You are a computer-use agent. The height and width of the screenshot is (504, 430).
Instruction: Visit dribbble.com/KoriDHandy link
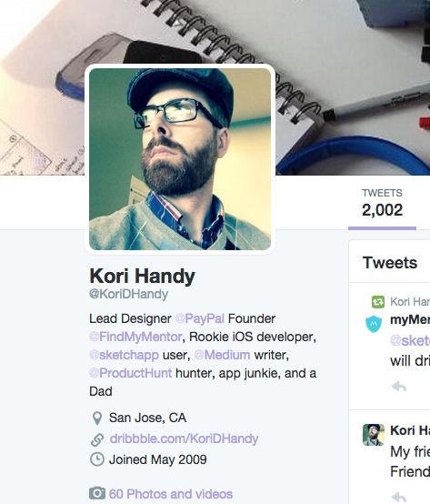184,438
